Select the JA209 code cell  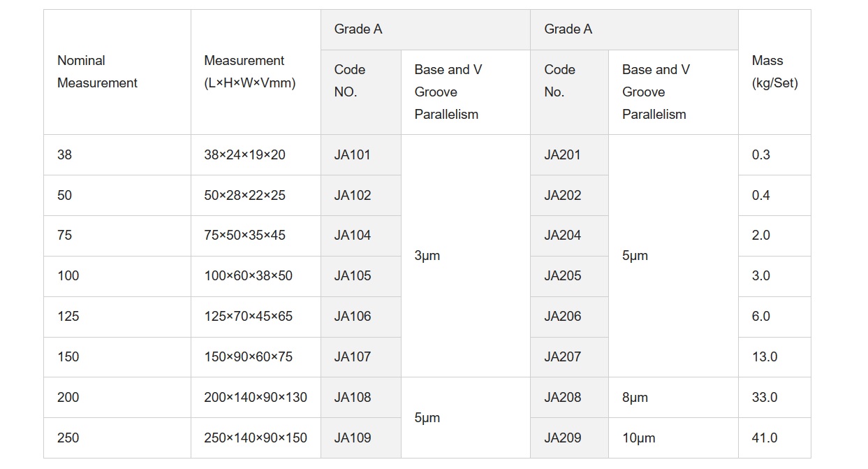tap(569, 438)
